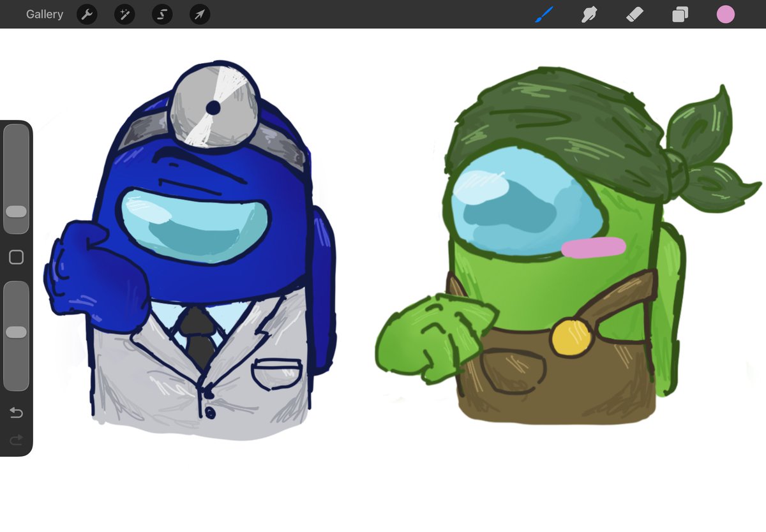Tap the blue character's head mirror
The image size is (766, 532).
(215, 105)
